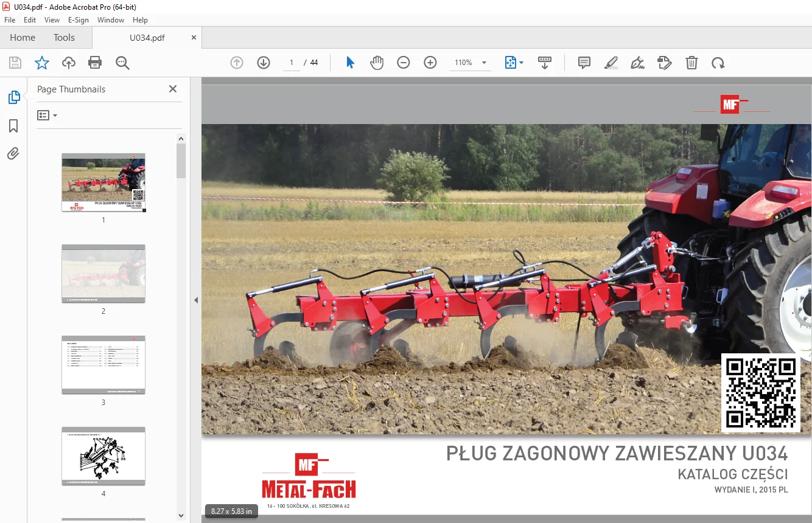Add a comment sticky note
The image size is (812, 523).
[584, 63]
